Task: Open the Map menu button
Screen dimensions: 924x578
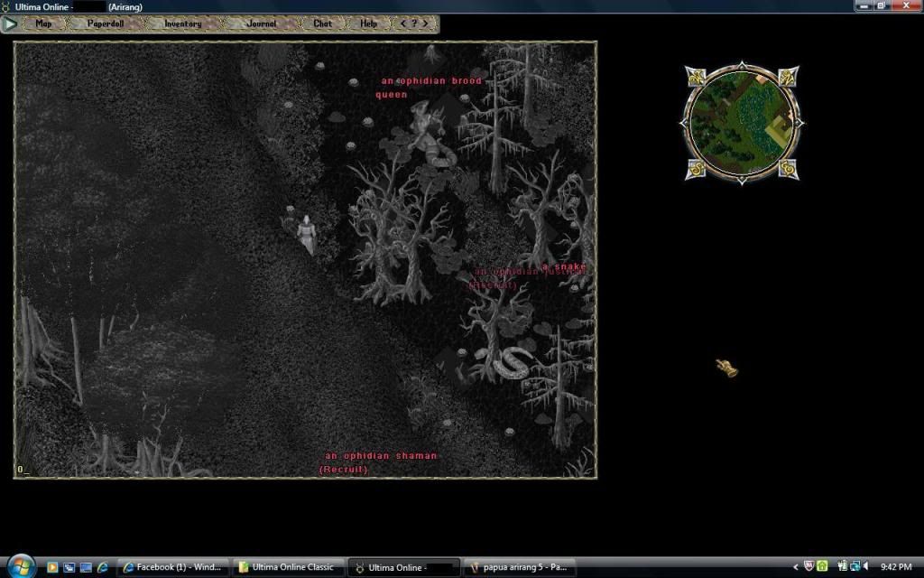Action: pyautogui.click(x=43, y=23)
